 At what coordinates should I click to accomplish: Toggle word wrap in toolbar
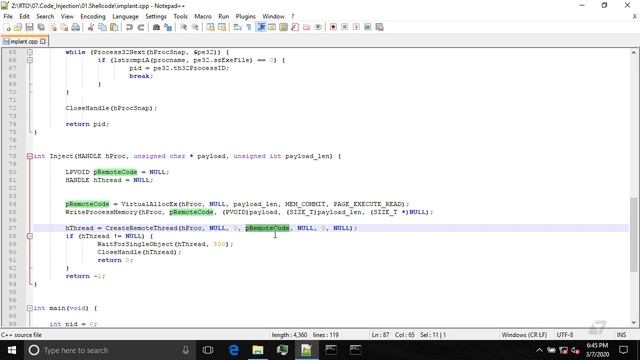[x=237, y=27]
